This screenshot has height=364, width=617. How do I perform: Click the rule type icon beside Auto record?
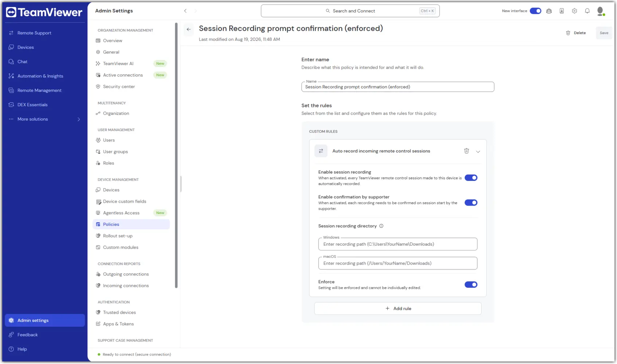(321, 151)
